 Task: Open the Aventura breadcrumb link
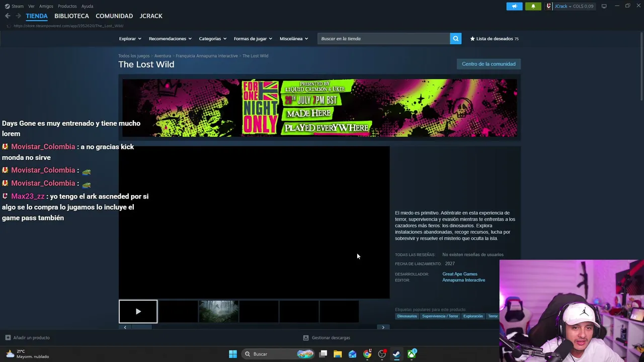[163, 56]
